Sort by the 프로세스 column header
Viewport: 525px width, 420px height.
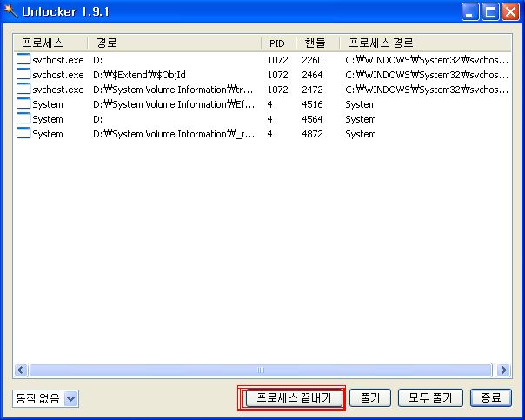pyautogui.click(x=50, y=43)
